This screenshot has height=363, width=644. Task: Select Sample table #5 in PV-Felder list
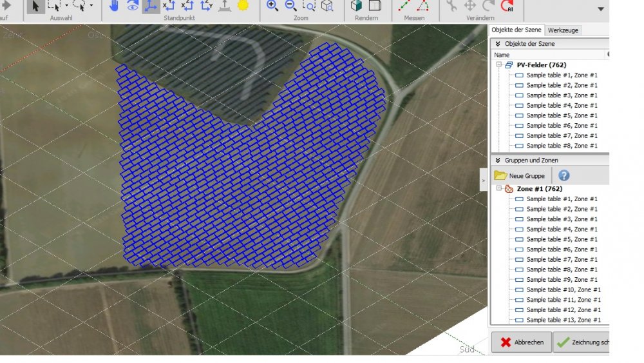562,115
